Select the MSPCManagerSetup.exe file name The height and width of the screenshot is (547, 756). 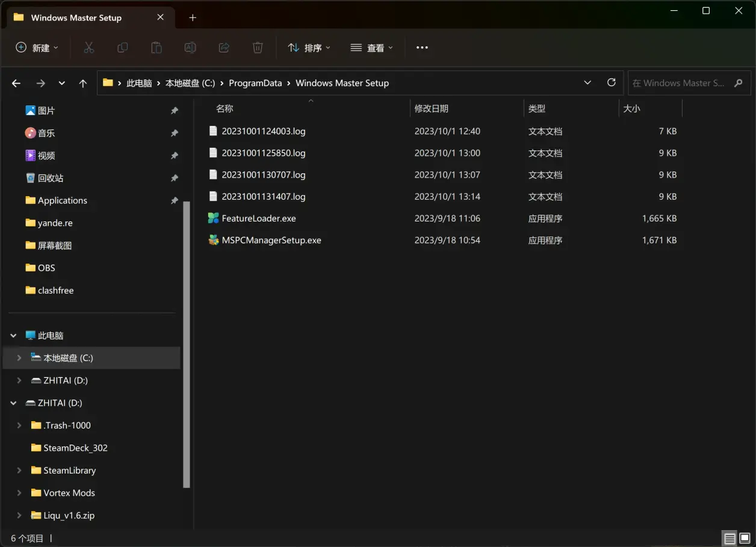[271, 240]
